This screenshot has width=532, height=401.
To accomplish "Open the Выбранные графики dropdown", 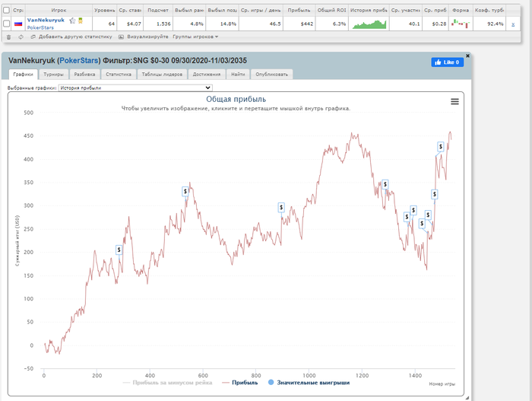I will [x=136, y=88].
